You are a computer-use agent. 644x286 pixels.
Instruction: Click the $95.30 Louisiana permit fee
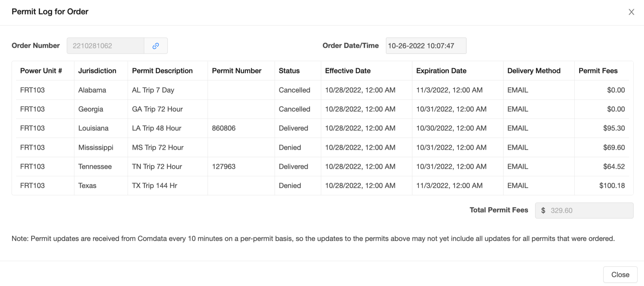coord(614,128)
